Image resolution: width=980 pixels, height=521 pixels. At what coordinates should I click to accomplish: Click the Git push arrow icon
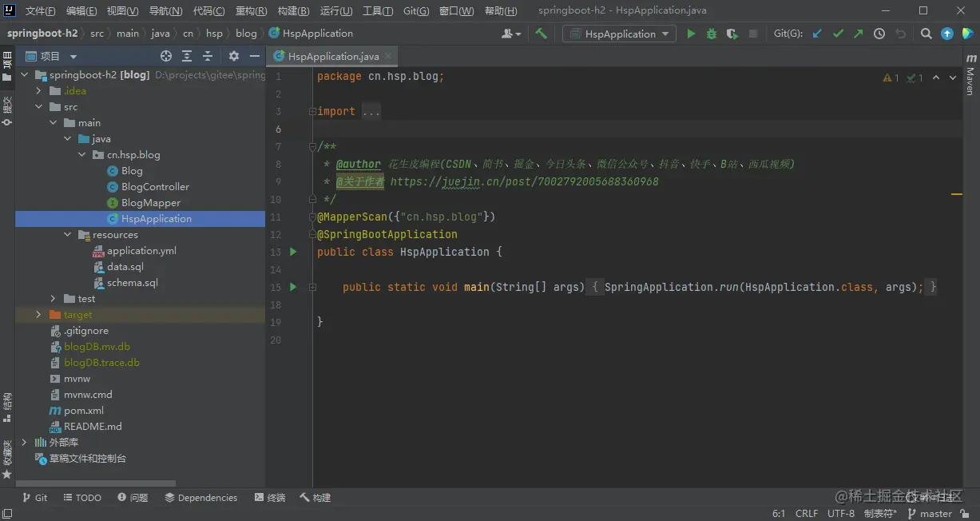click(x=858, y=34)
